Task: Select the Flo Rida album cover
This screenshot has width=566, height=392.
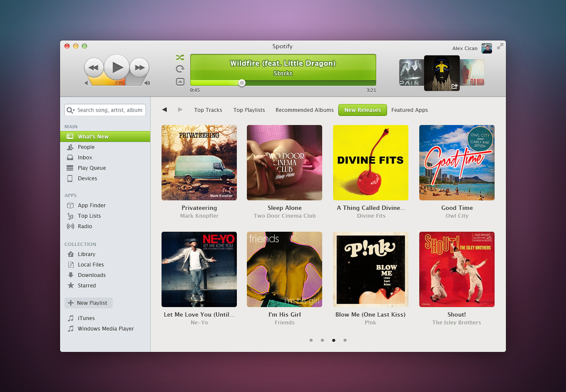Action: point(472,73)
